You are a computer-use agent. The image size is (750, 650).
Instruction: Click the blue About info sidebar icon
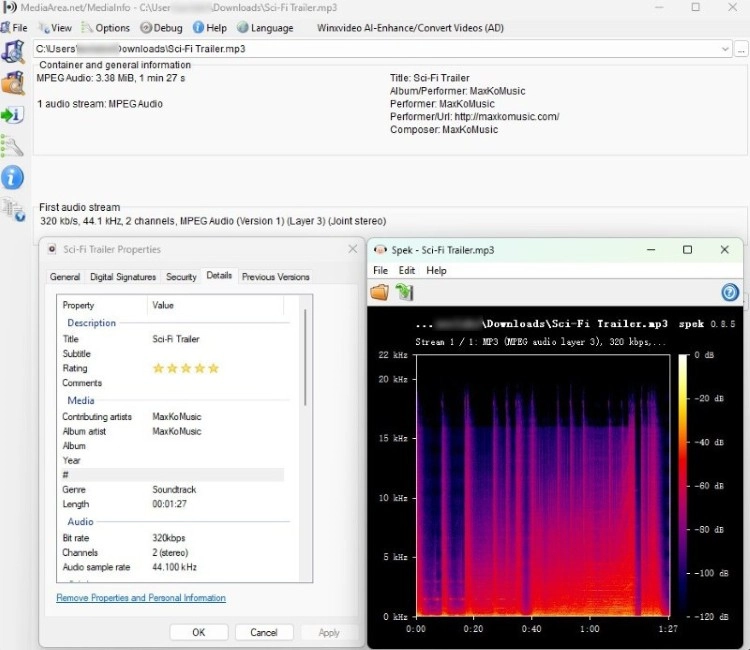tap(12, 178)
